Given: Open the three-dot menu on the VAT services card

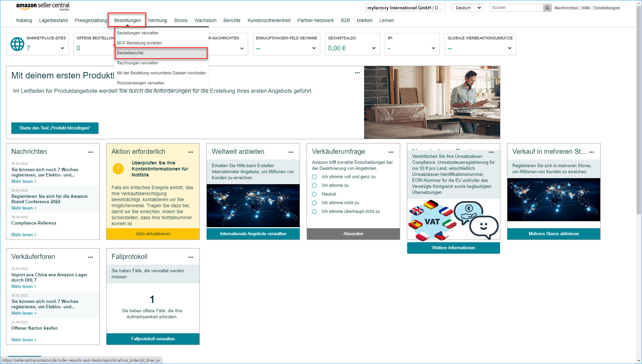Looking at the screenshot, I should (491, 152).
